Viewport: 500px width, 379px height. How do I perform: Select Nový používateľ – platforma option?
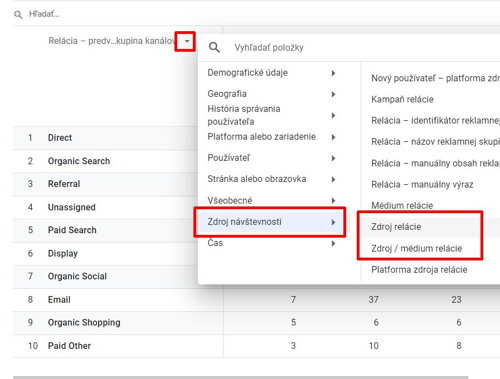[x=435, y=78]
